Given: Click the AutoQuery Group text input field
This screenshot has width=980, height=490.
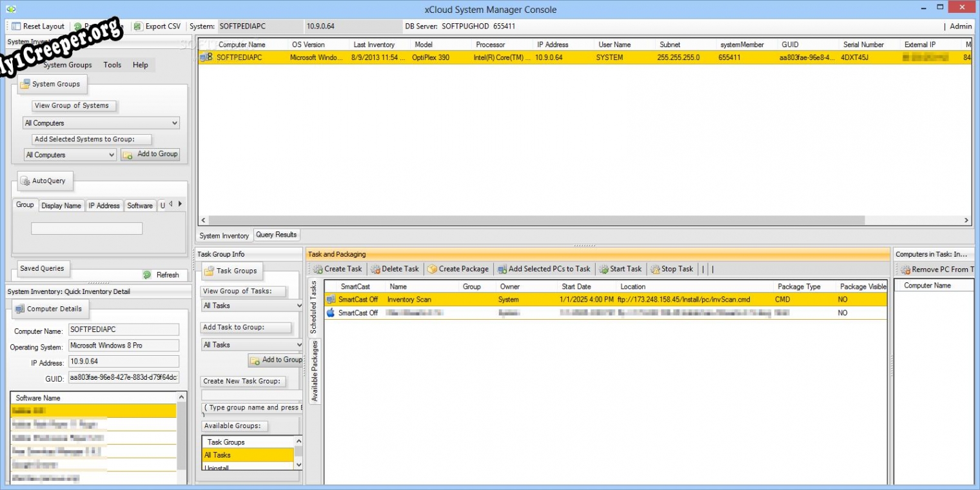Looking at the screenshot, I should pyautogui.click(x=86, y=228).
